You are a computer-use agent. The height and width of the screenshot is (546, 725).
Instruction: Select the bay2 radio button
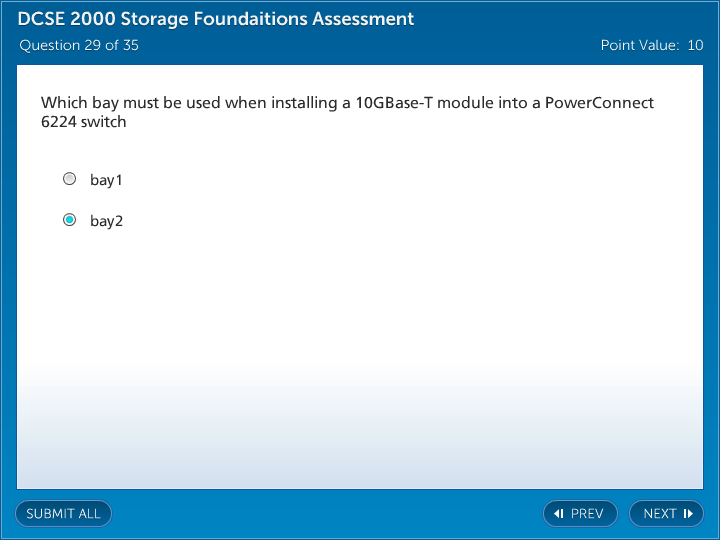[70, 220]
